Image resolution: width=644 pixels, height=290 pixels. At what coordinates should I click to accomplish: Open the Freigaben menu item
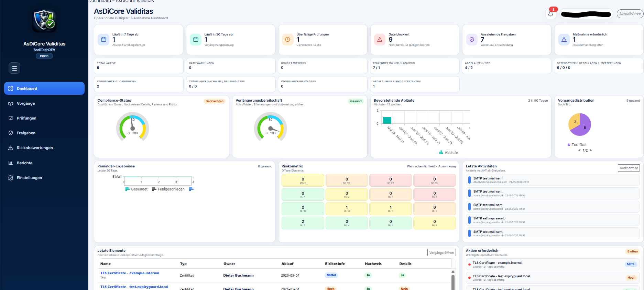point(44,133)
